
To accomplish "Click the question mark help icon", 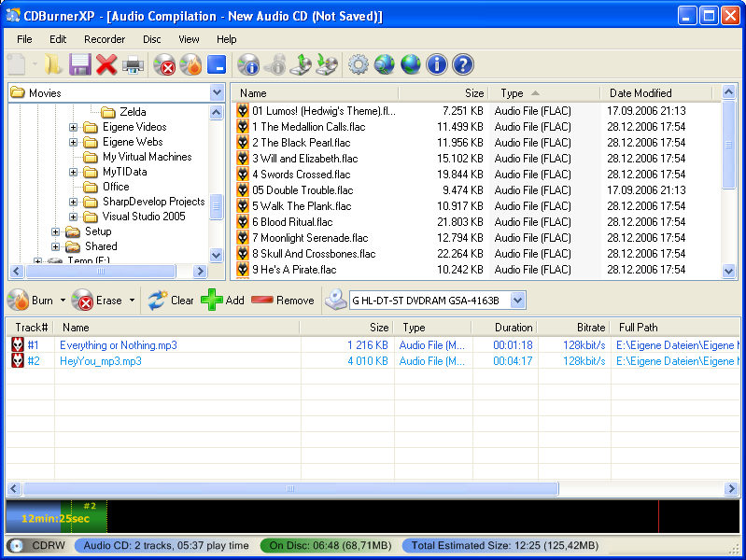I will click(463, 64).
